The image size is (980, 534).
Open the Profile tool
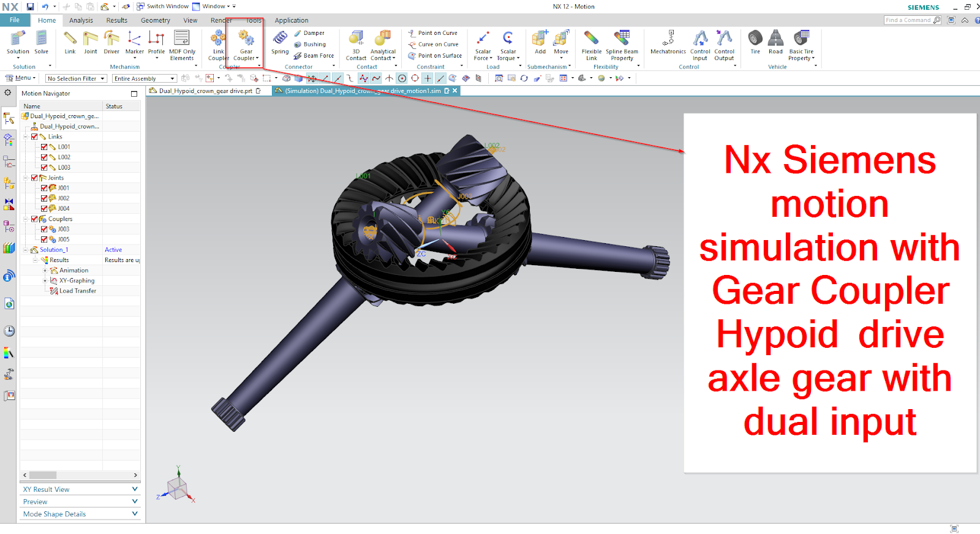point(156,43)
